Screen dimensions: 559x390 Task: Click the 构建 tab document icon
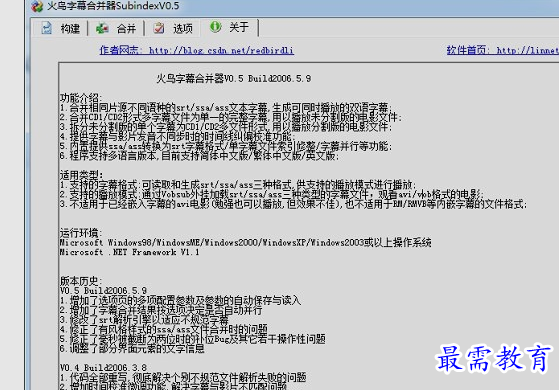coord(46,28)
